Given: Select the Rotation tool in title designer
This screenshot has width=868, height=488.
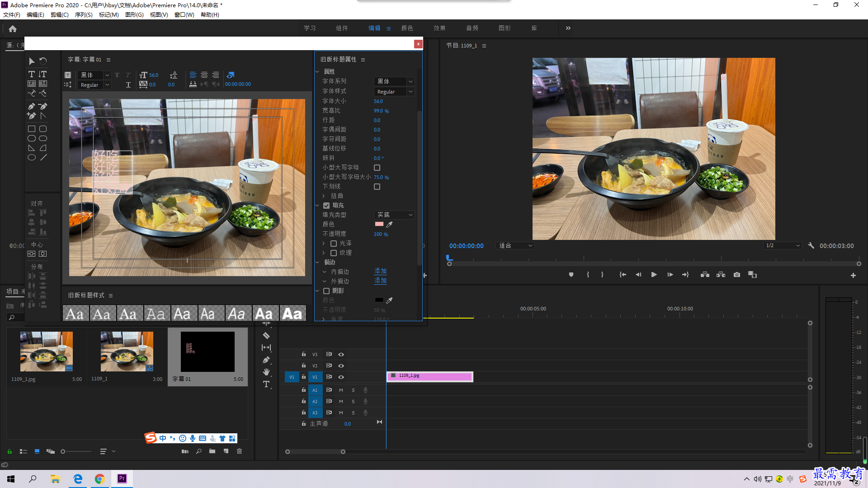Looking at the screenshot, I should pyautogui.click(x=43, y=61).
